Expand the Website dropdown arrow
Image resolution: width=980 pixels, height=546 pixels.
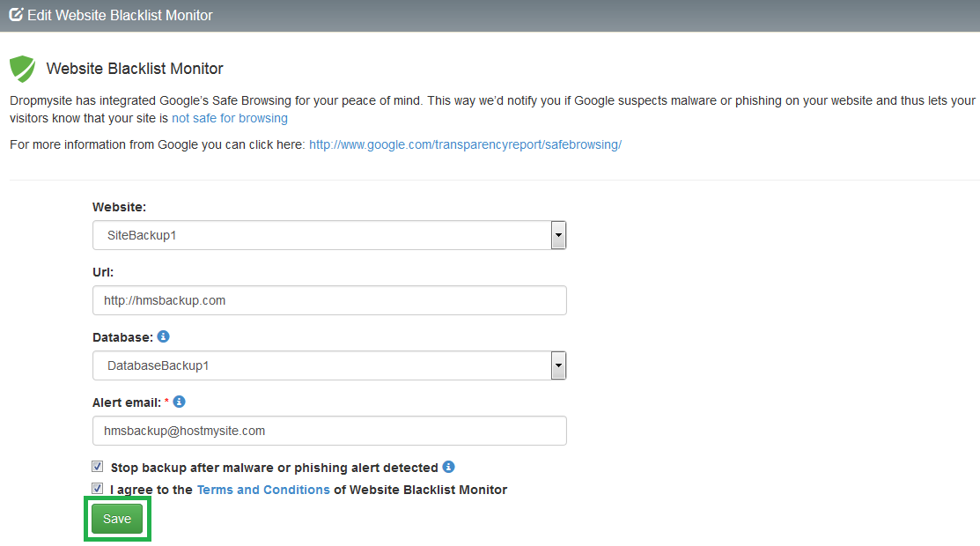[x=558, y=235]
